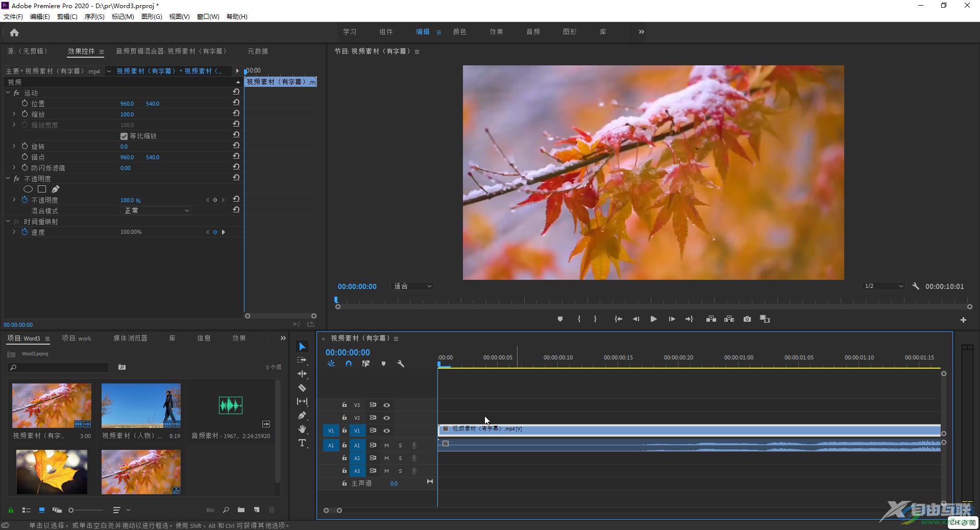The width and height of the screenshot is (980, 530).
Task: Expand project panel tabs overflow
Action: coord(283,338)
